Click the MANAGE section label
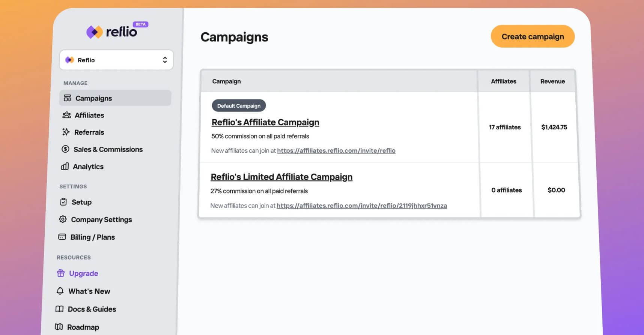The height and width of the screenshot is (335, 644). [x=75, y=83]
